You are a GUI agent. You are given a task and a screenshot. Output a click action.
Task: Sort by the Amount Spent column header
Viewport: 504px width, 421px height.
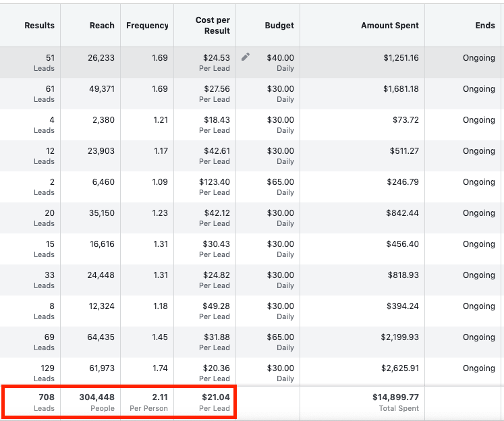390,26
